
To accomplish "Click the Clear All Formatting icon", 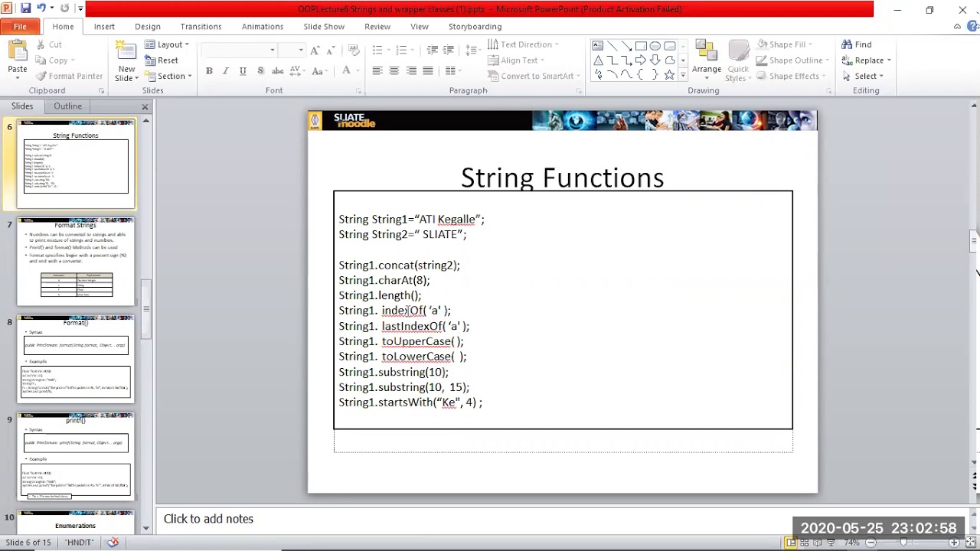I will pos(354,50).
